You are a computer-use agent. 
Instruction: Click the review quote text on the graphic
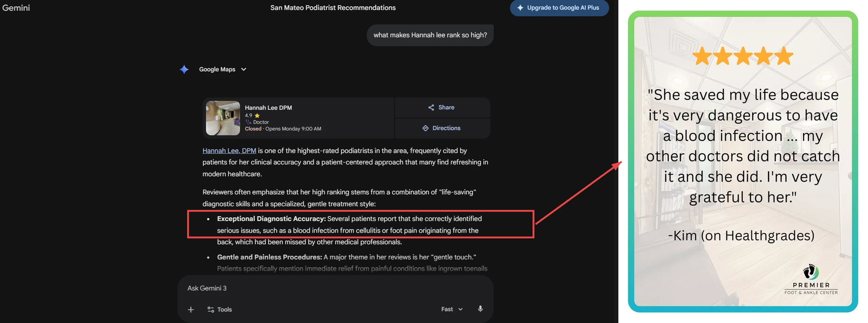pos(743,146)
